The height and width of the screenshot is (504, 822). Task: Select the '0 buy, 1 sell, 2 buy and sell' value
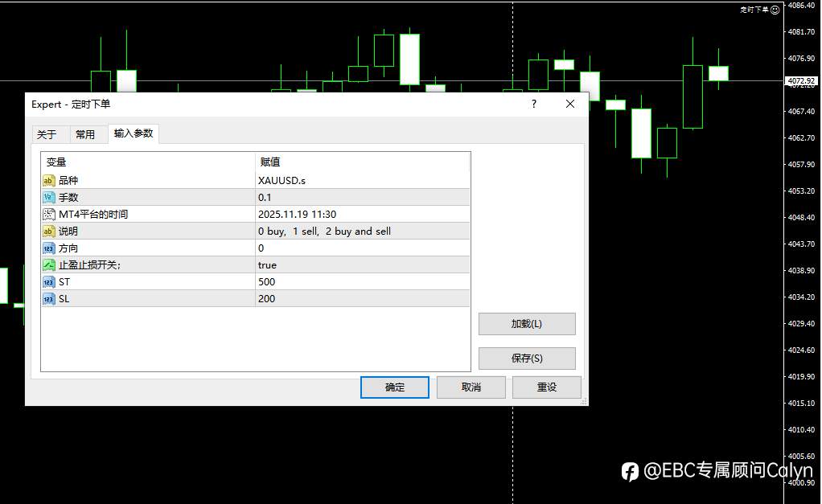coord(362,231)
